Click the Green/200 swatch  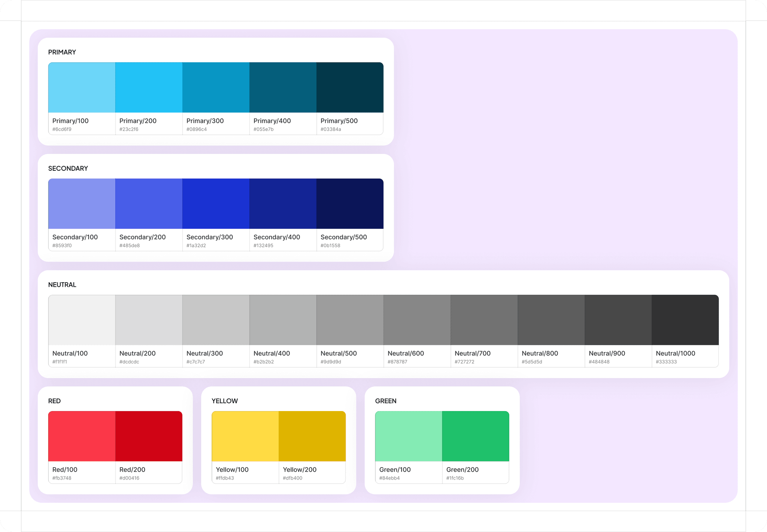(476, 436)
